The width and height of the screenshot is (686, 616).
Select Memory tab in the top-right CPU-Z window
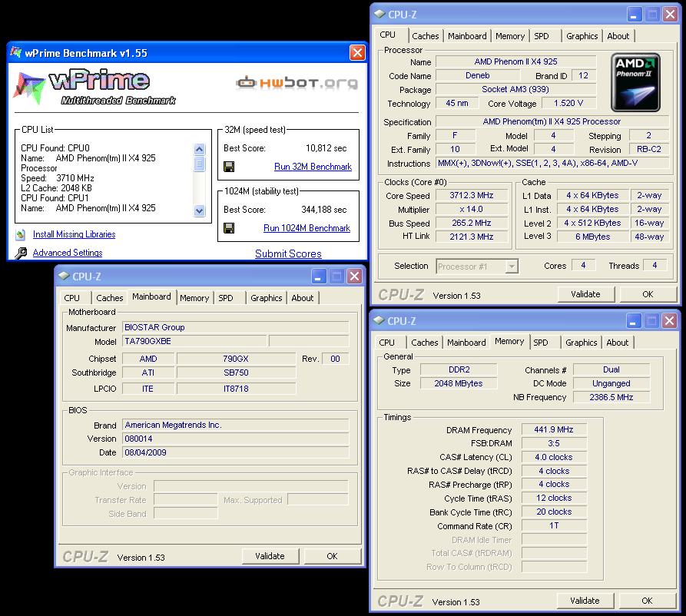[509, 36]
